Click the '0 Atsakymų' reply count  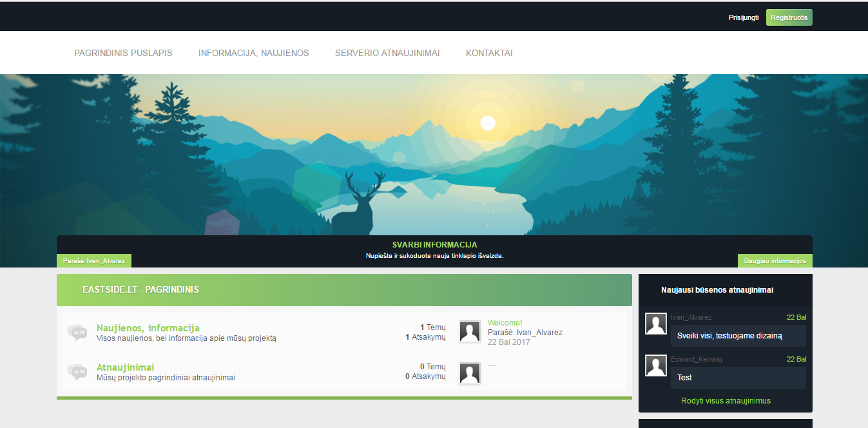point(425,376)
